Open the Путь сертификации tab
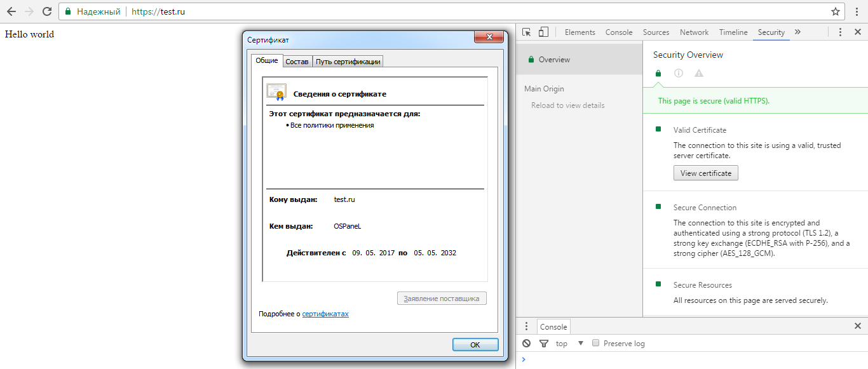The width and height of the screenshot is (868, 369). pyautogui.click(x=348, y=62)
